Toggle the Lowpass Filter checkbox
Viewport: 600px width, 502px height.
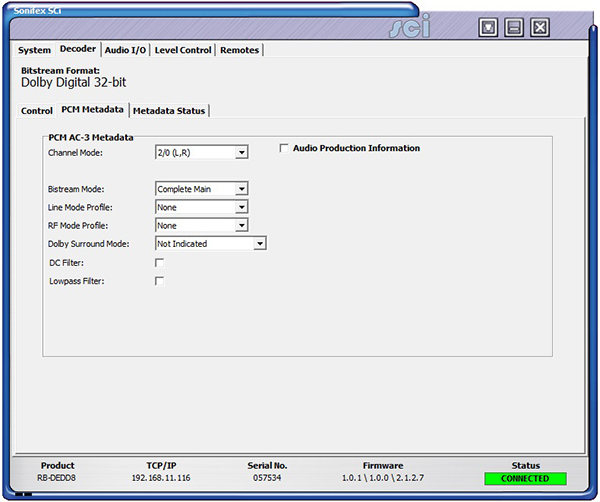pyautogui.click(x=160, y=281)
